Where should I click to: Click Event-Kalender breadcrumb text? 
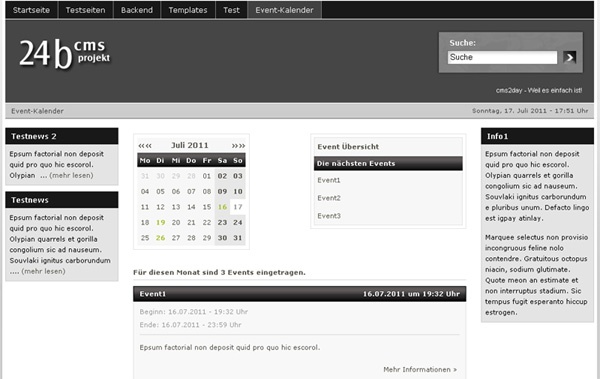[x=38, y=111]
